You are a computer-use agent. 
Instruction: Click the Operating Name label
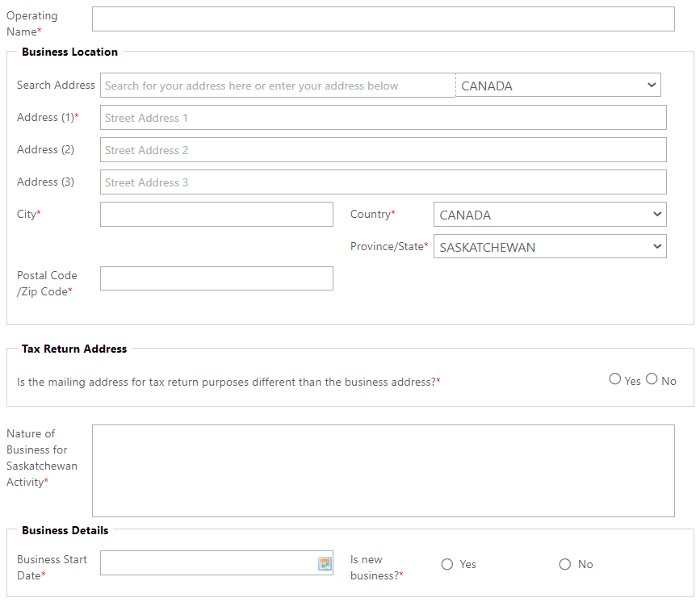(x=32, y=23)
